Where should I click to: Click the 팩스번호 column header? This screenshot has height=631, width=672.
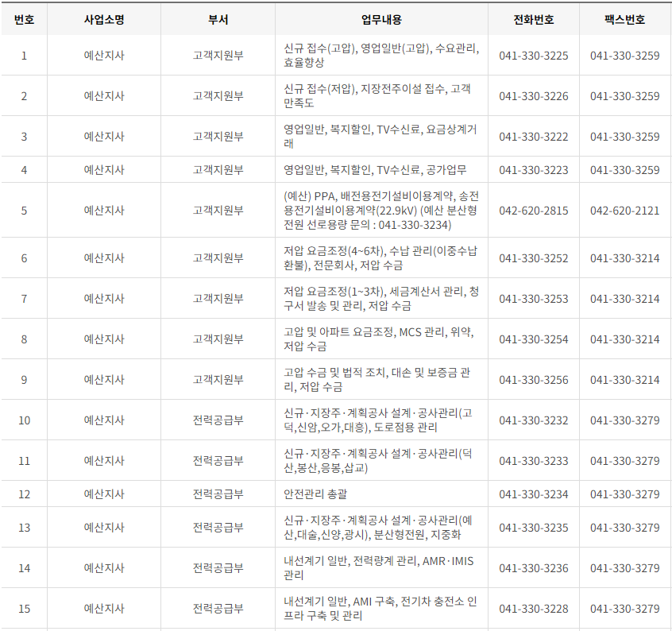[624, 20]
